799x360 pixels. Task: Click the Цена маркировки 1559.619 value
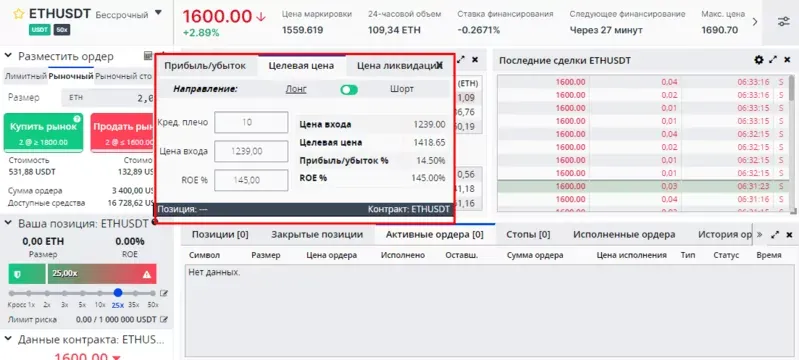point(302,30)
